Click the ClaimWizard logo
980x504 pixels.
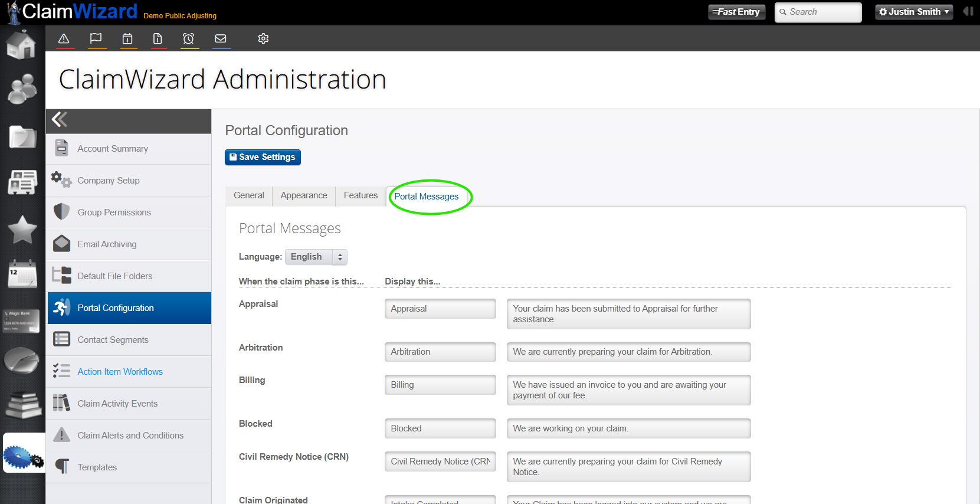point(72,12)
